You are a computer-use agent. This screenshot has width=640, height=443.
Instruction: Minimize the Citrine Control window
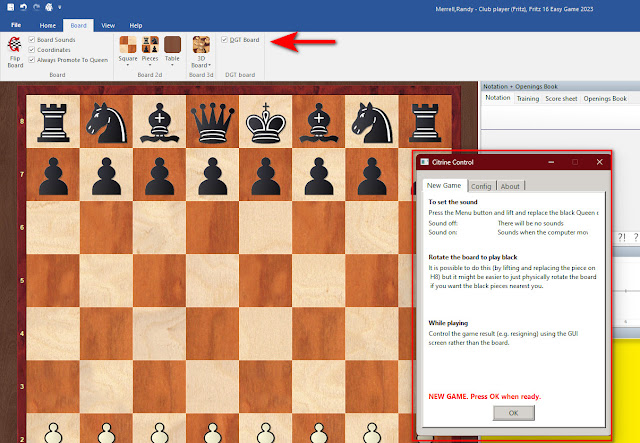click(551, 162)
